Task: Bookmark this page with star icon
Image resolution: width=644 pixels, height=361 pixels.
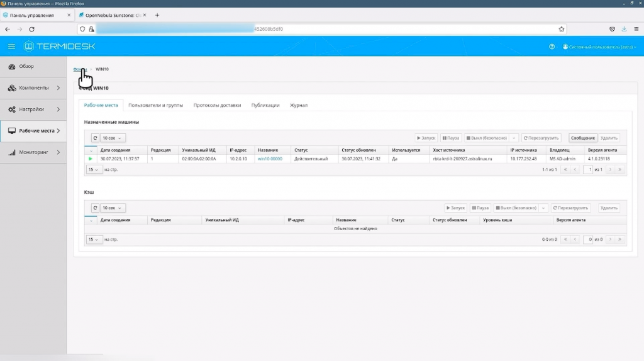Action: [562, 29]
